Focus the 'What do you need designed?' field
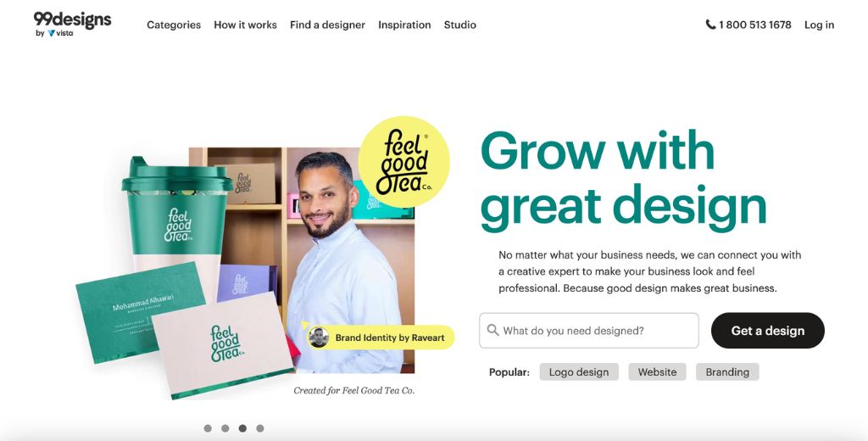Viewport: 868px width, 441px height. coord(589,331)
